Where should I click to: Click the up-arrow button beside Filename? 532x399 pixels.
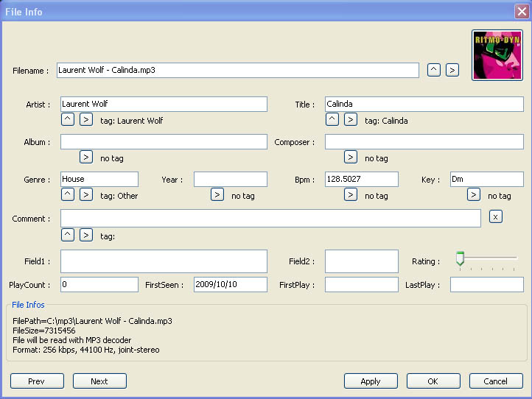pyautogui.click(x=433, y=70)
